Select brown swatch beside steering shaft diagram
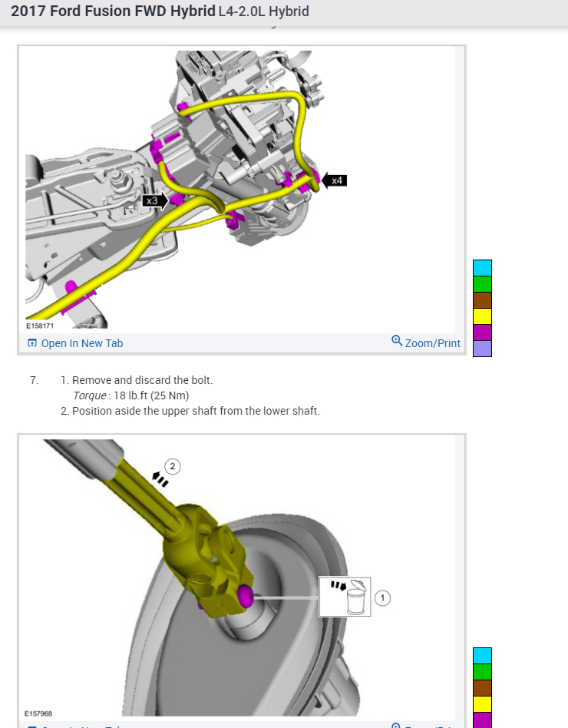568x728 pixels. click(482, 688)
